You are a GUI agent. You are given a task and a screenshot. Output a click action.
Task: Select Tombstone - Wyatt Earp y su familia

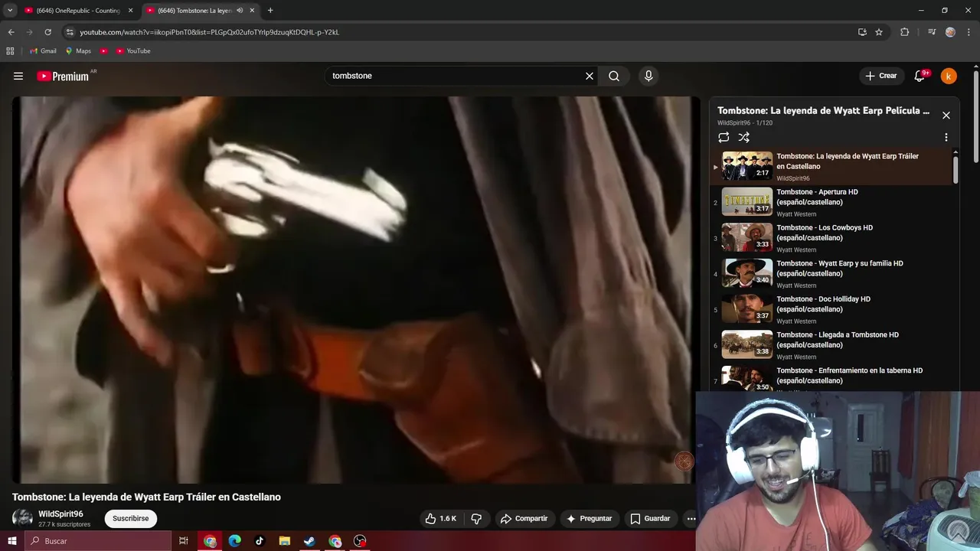coord(831,274)
